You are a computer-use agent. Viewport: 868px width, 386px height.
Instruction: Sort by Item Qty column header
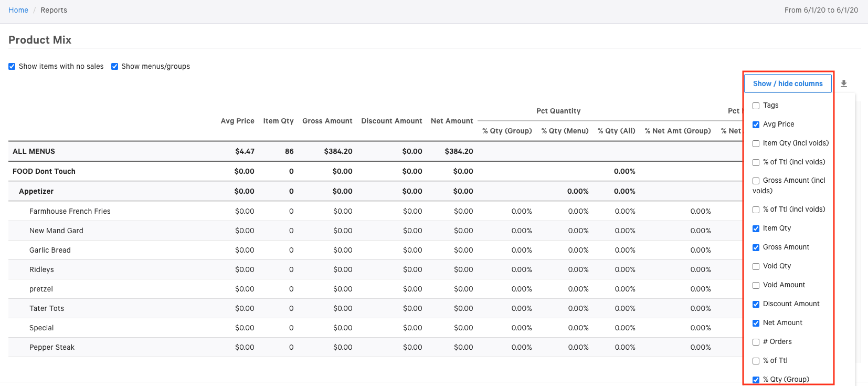[x=278, y=121]
